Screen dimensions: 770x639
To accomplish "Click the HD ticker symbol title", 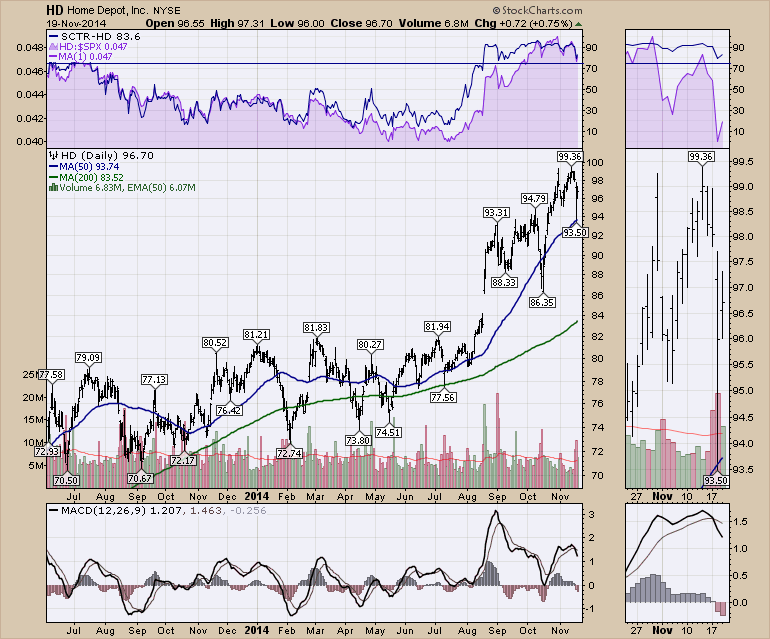I will [x=55, y=10].
